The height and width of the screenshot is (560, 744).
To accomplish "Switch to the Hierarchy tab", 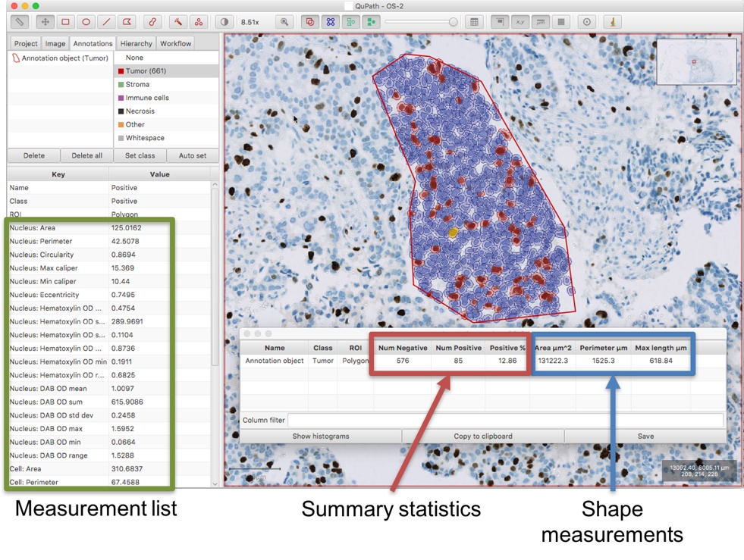I will (x=137, y=43).
